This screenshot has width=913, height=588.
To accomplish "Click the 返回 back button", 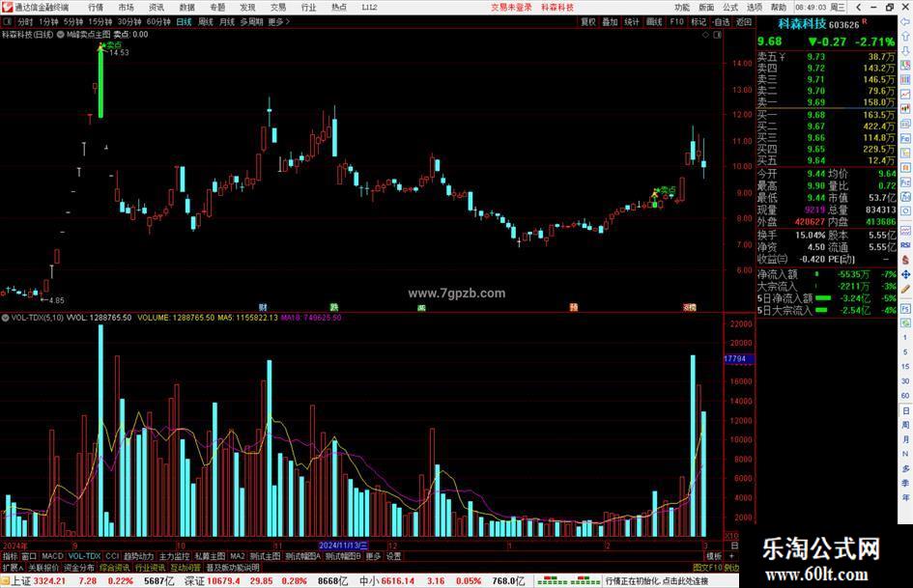I will tap(744, 21).
